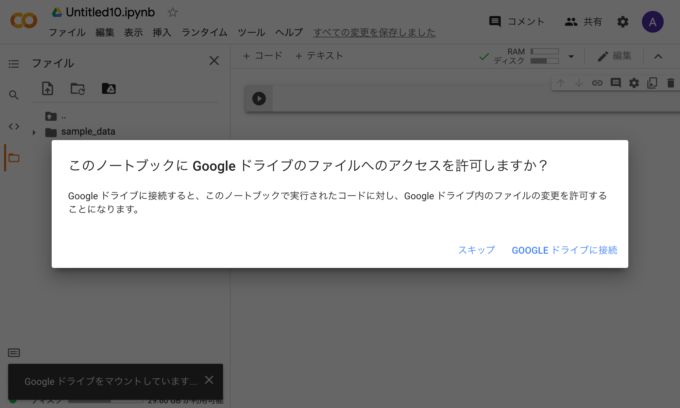Add a code cell with + コード

(x=262, y=56)
